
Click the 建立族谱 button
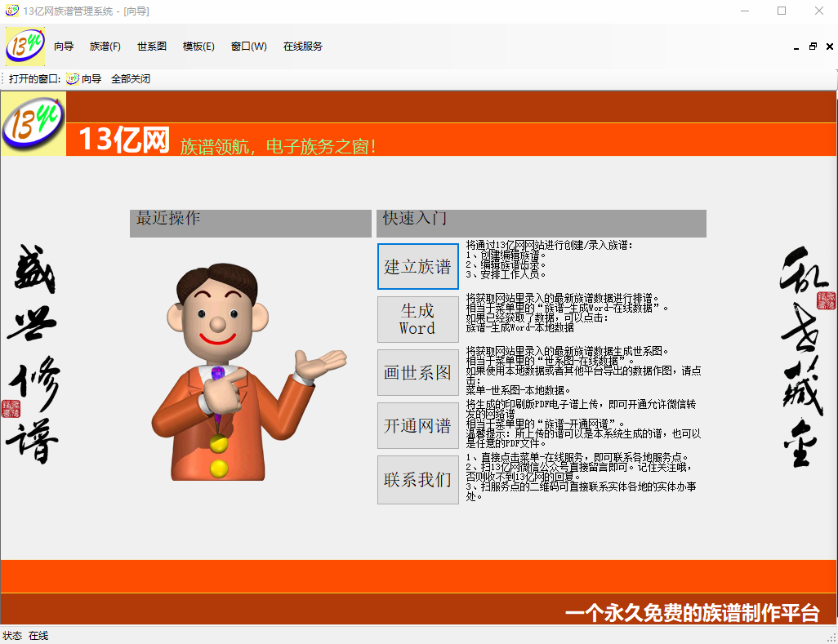pos(418,266)
